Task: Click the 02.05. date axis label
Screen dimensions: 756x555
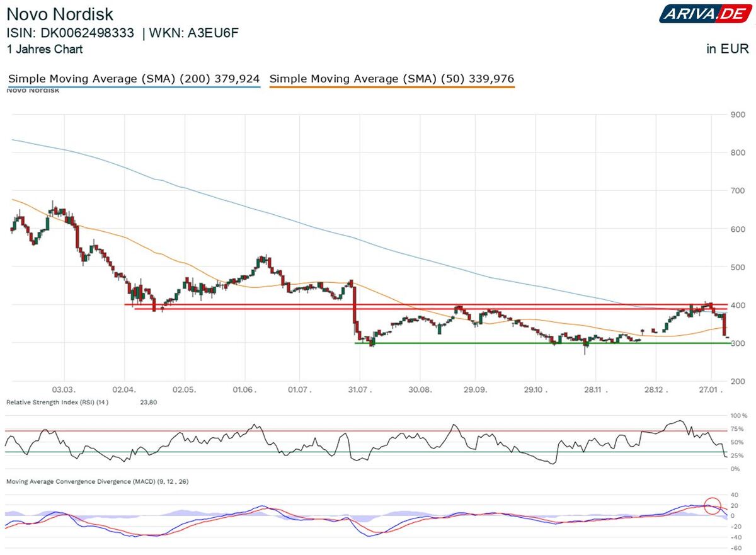Action: (x=183, y=391)
